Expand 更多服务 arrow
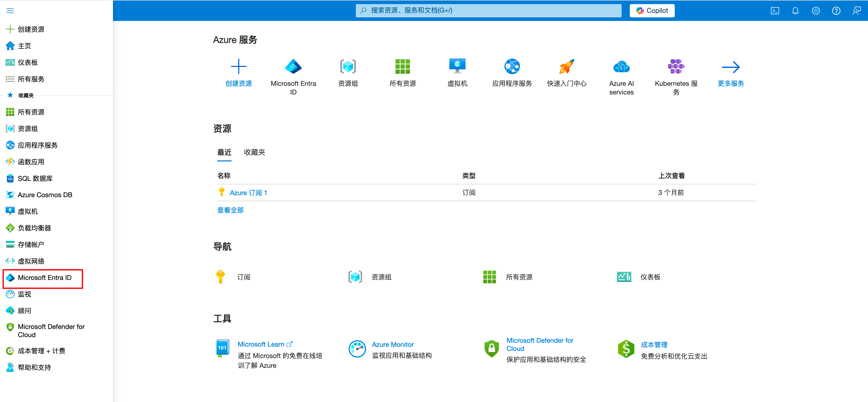This screenshot has width=868, height=402. tap(730, 67)
